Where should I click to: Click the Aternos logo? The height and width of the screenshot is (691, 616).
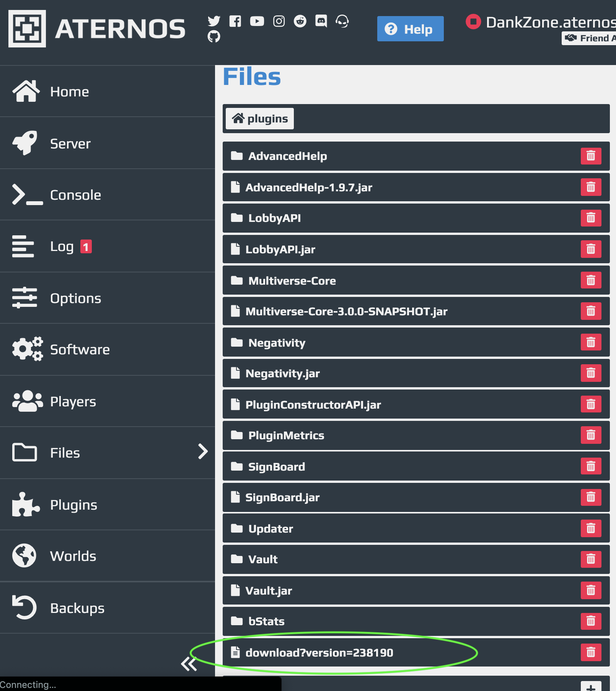97,29
